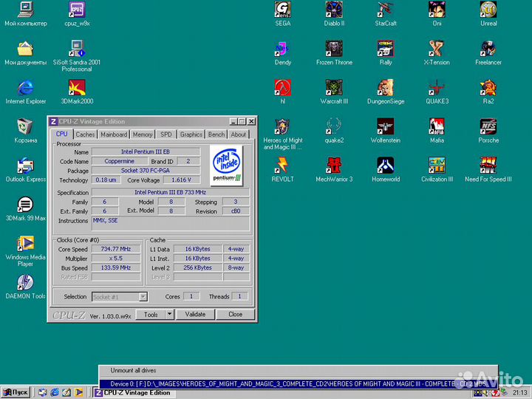The width and height of the screenshot is (532, 399).
Task: Click the Core Speed value 734.77 MHz
Action: tap(116, 249)
